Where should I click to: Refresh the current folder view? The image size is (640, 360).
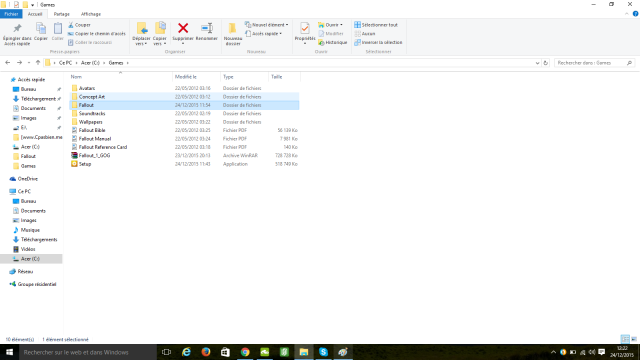[x=546, y=63]
